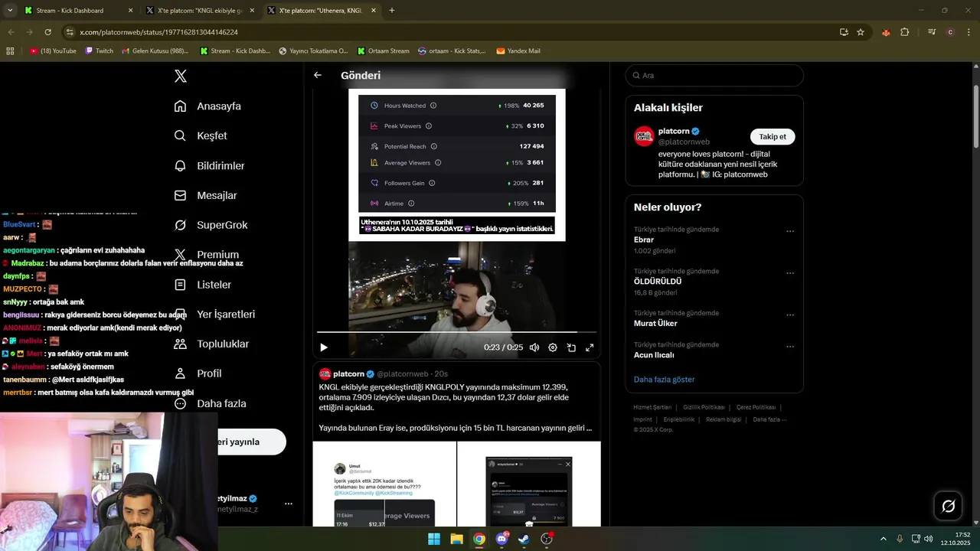Open Murat Ülker trending topic

[655, 323]
